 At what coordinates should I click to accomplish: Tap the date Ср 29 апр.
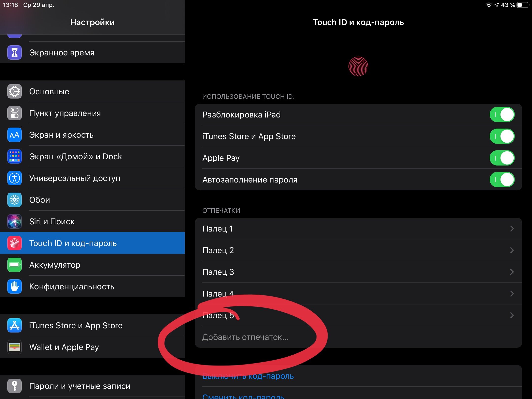(39, 5)
